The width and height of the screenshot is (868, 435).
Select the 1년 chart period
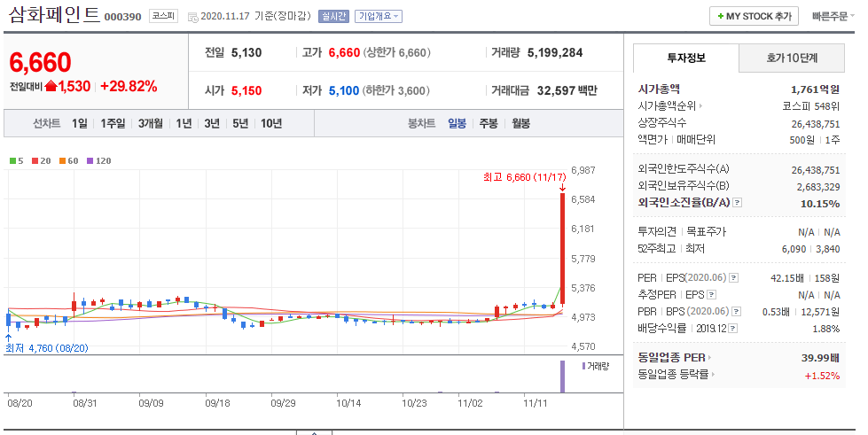(x=184, y=123)
